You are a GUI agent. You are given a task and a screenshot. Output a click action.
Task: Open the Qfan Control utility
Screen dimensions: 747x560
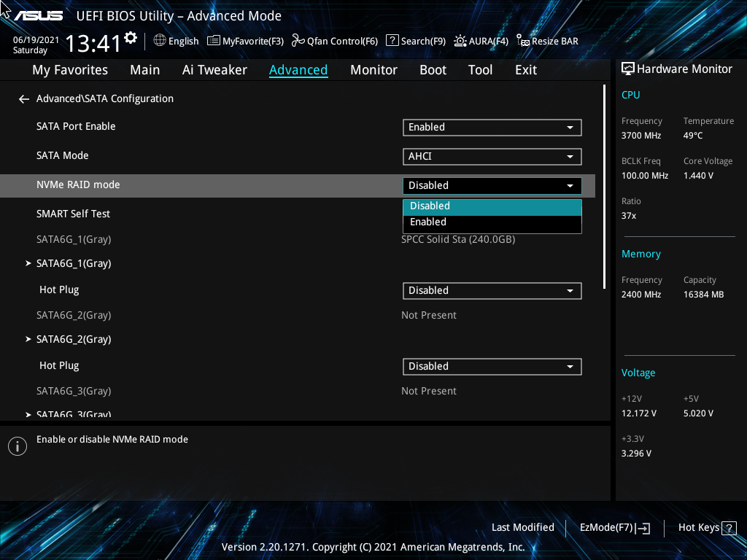[334, 41]
